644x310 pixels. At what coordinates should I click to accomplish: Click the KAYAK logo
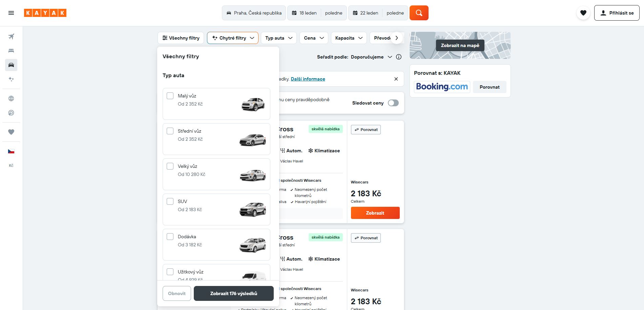point(45,13)
